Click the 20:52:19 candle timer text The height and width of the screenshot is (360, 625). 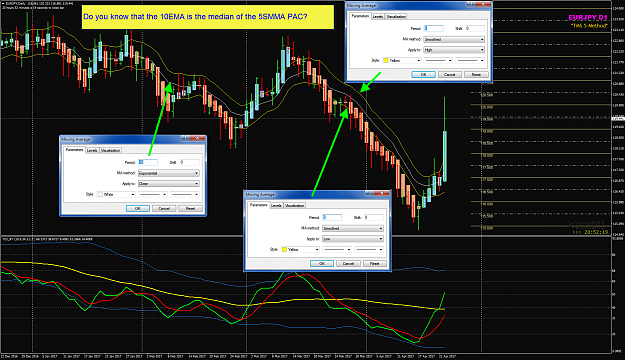point(596,232)
